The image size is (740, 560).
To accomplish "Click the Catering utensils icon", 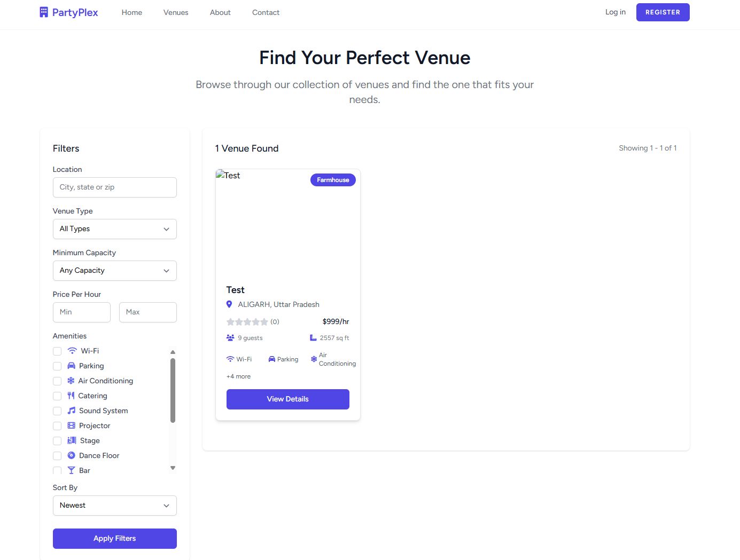I will (x=71, y=396).
